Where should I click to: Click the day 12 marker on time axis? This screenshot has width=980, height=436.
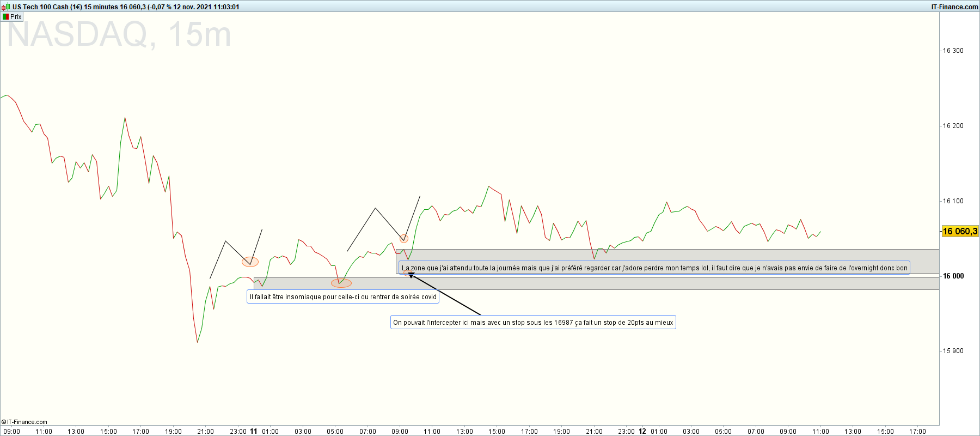coord(642,431)
